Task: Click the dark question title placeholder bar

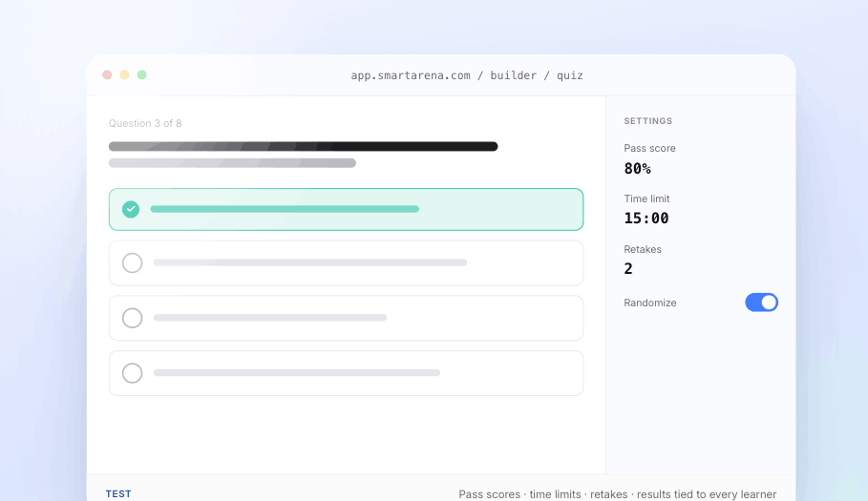Action: pos(304,147)
